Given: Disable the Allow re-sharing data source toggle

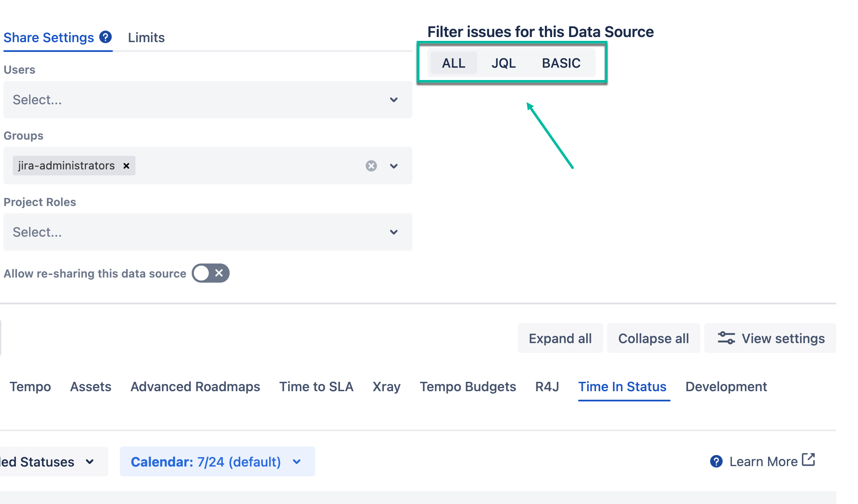Looking at the screenshot, I should point(210,273).
